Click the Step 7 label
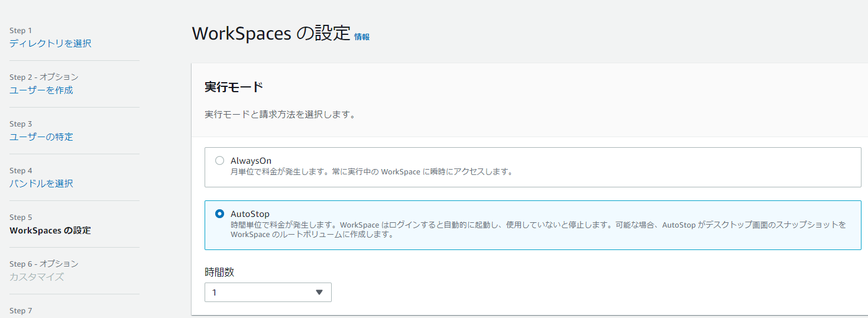Screen dimensions: 868x318 pyautogui.click(x=21, y=310)
